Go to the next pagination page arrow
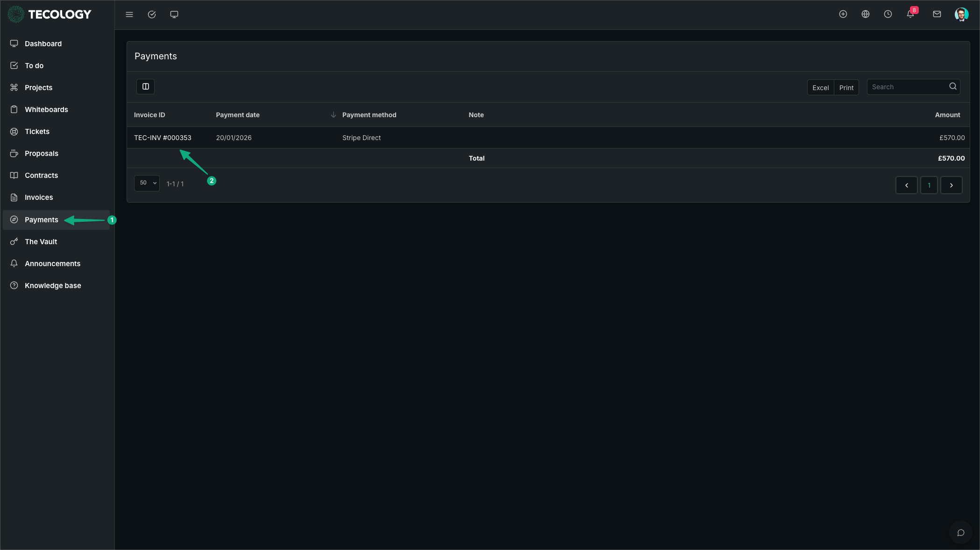The width and height of the screenshot is (980, 550). click(x=951, y=185)
